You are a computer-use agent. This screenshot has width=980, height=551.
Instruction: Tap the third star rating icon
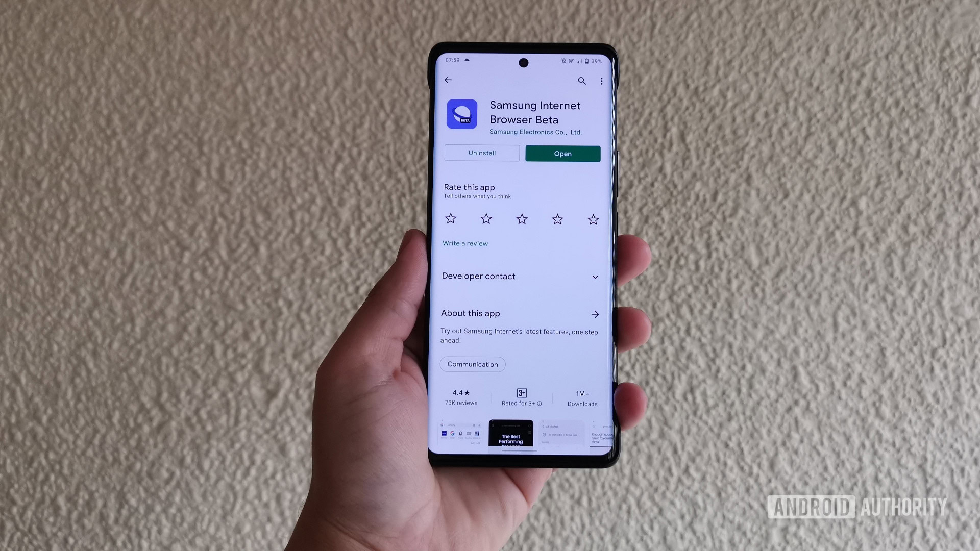tap(522, 218)
